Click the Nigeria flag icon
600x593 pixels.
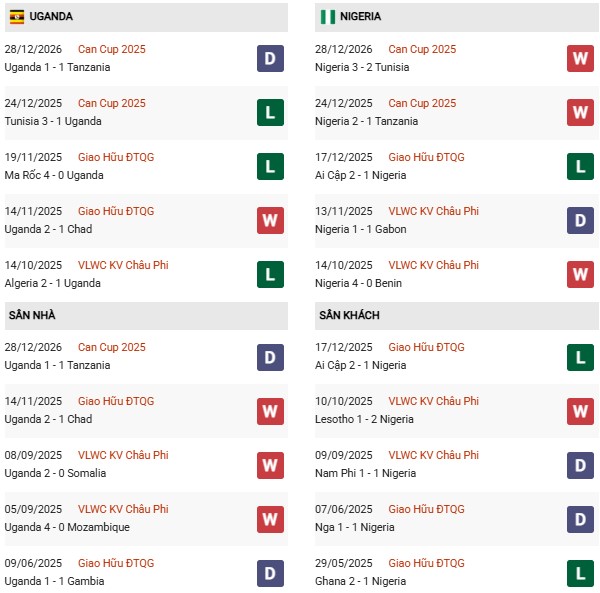point(327,17)
